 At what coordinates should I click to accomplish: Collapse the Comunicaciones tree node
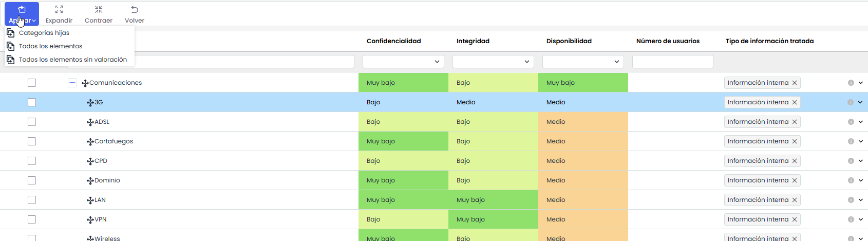point(72,83)
